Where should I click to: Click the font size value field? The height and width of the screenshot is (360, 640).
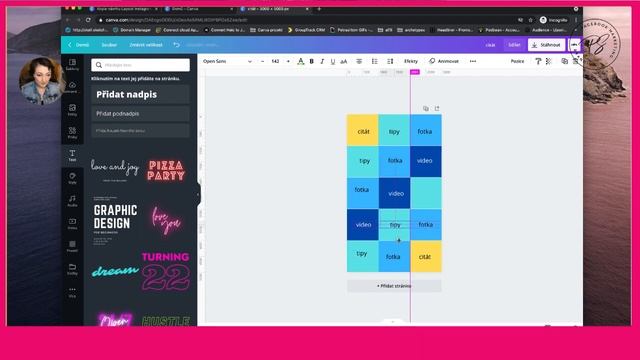click(276, 61)
